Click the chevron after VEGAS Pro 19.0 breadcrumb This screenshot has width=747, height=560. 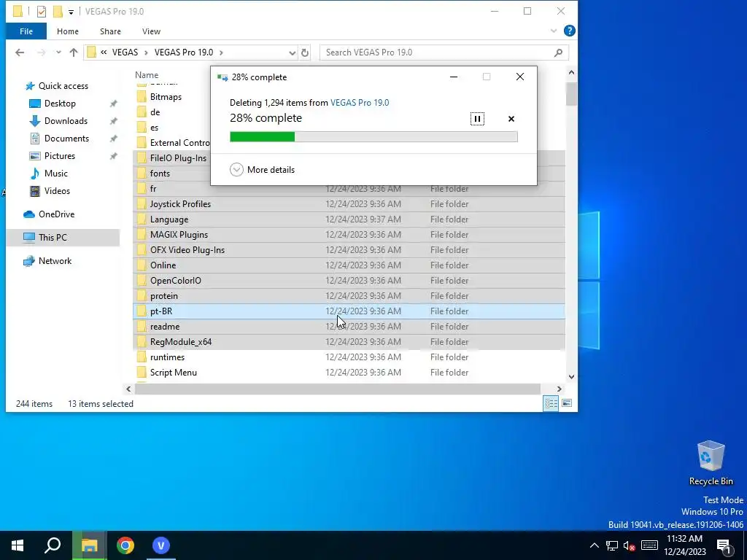(x=221, y=52)
